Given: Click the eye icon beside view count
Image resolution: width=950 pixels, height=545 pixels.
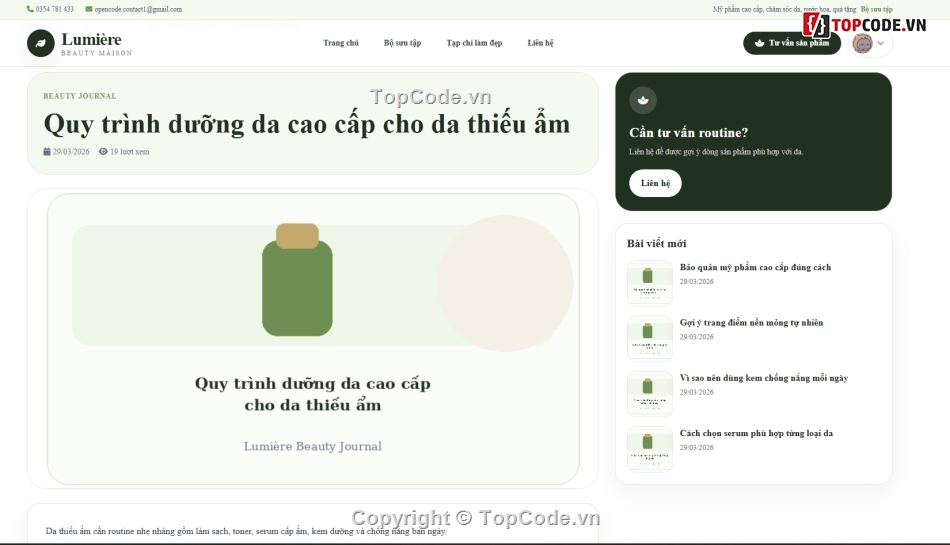Looking at the screenshot, I should 103,151.
